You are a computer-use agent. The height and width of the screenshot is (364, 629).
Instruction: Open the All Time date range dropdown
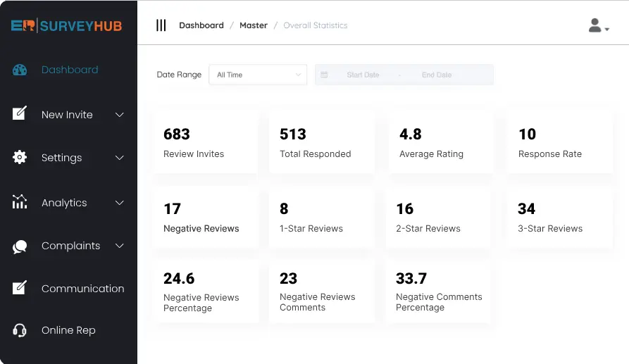258,75
